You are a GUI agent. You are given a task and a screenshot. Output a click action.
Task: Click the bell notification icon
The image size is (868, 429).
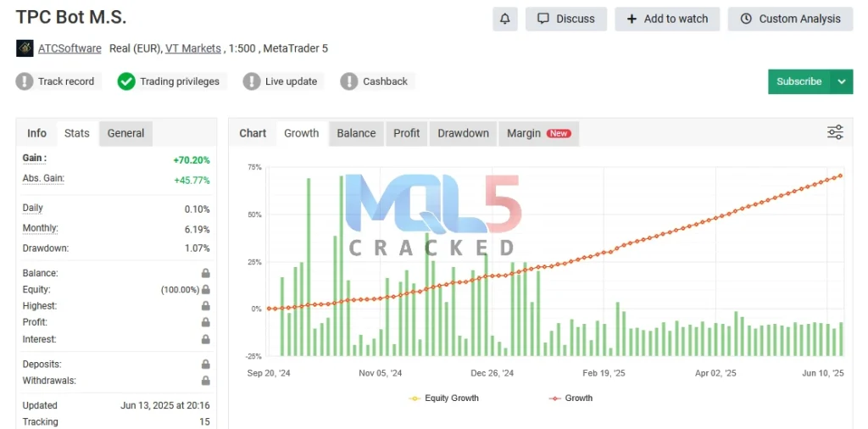point(505,19)
